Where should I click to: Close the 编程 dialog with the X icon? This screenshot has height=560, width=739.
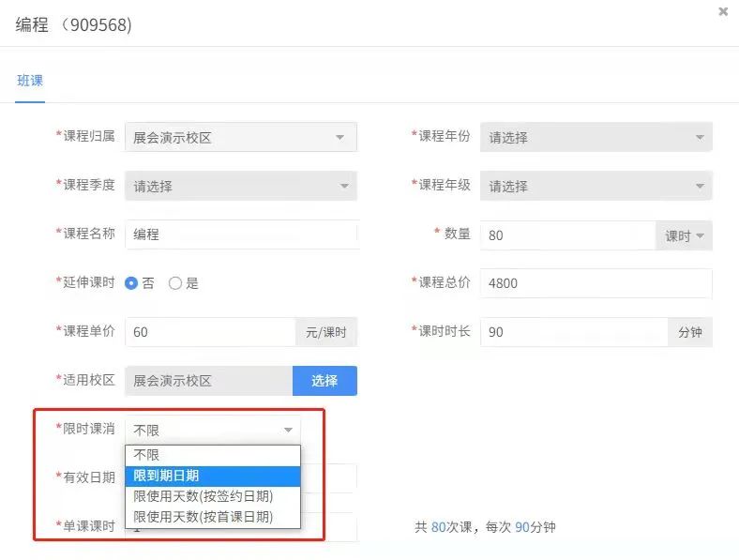723,11
